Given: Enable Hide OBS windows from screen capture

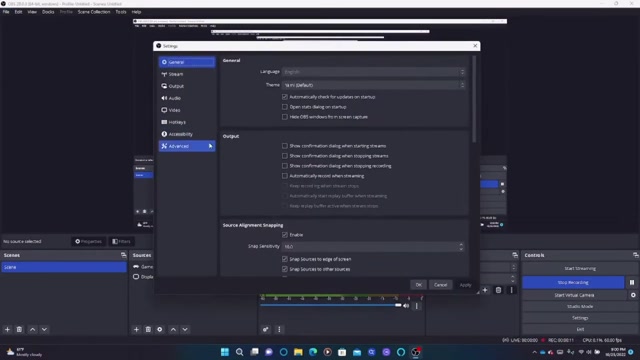Looking at the screenshot, I should 284,117.
